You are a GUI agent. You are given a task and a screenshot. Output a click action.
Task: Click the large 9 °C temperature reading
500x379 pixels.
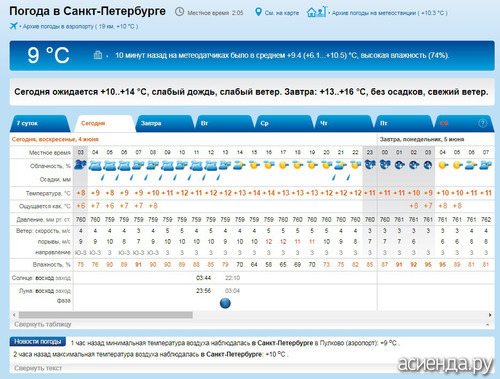48,55
